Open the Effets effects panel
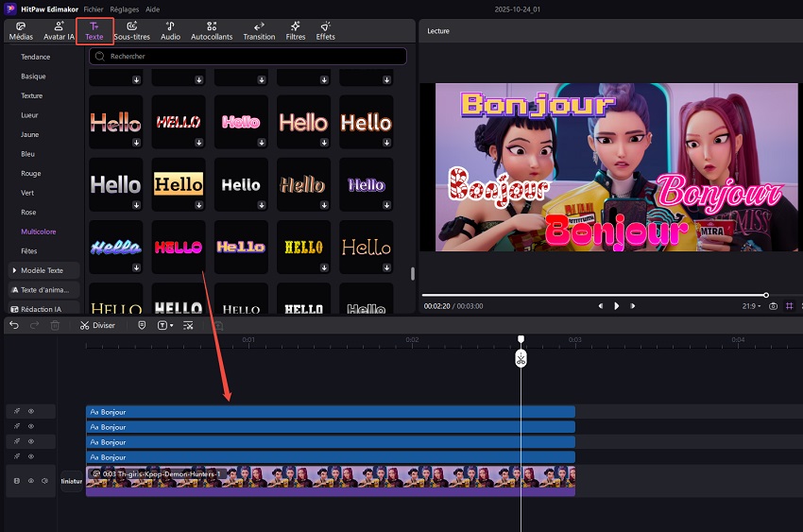This screenshot has height=532, width=803. click(x=325, y=30)
